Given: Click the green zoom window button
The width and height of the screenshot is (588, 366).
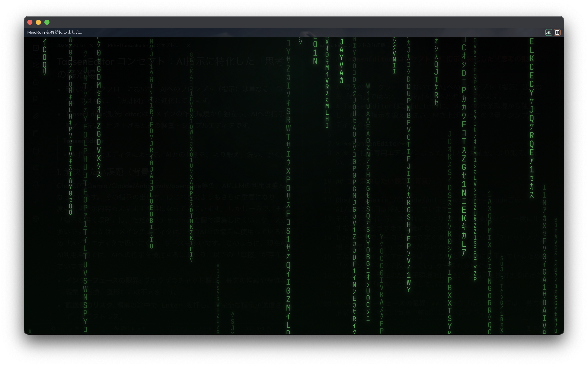Looking at the screenshot, I should point(47,22).
